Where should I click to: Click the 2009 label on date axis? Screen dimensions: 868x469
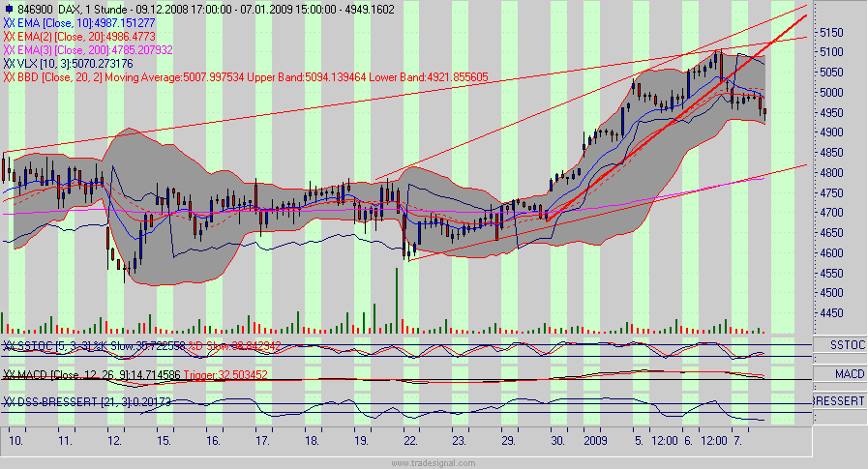tap(595, 440)
